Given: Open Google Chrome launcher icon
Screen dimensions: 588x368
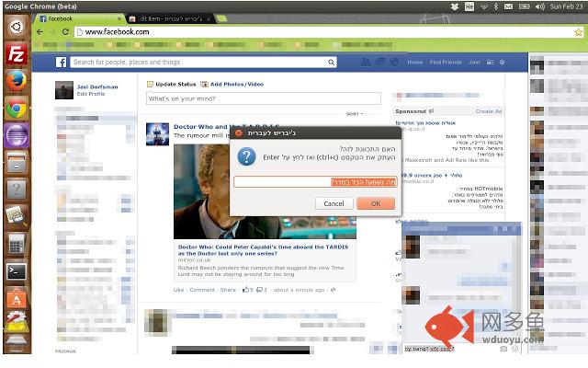Looking at the screenshot, I should coord(16,109).
